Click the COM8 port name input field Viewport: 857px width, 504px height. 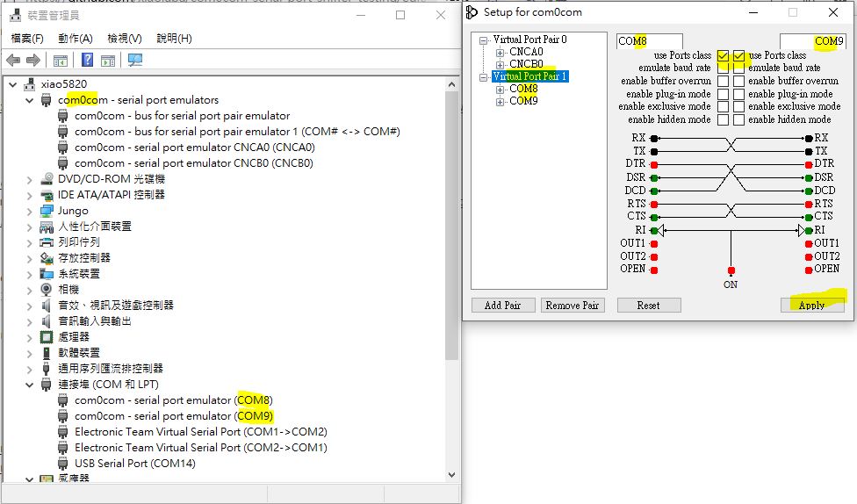coord(649,41)
